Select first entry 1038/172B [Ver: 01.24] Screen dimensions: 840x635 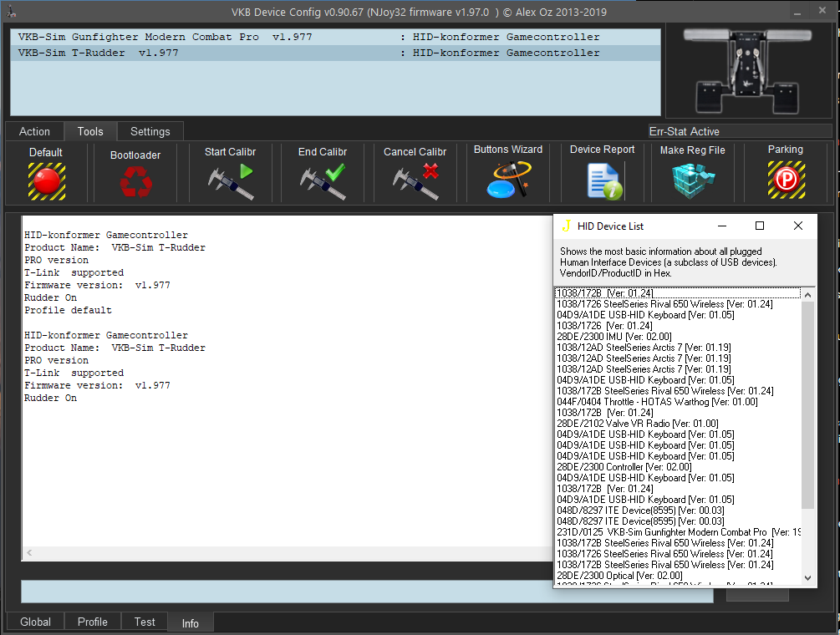(x=678, y=293)
